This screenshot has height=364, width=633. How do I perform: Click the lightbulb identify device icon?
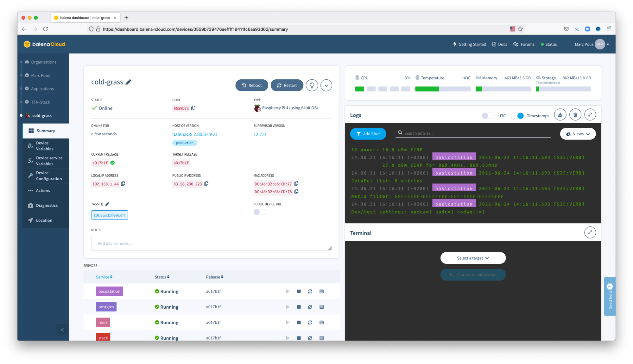312,85
